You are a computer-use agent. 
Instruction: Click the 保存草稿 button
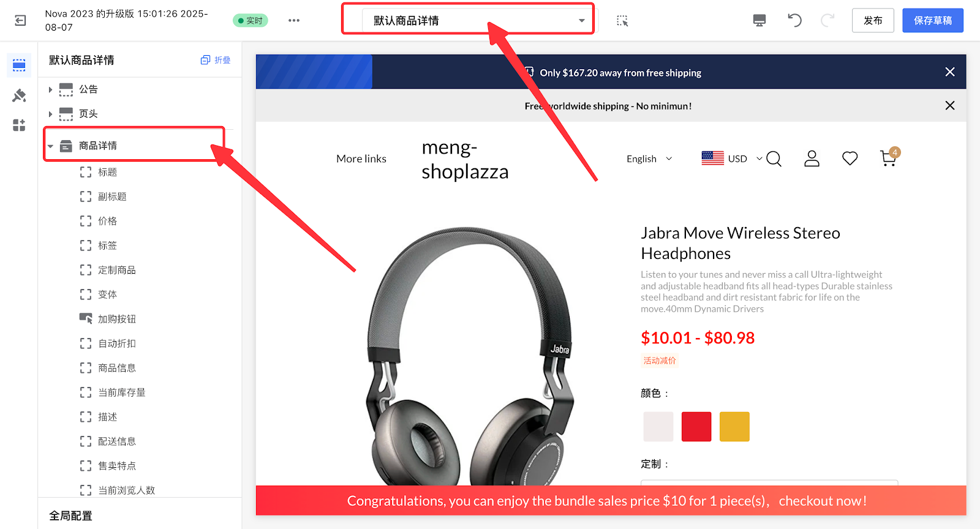tap(933, 21)
